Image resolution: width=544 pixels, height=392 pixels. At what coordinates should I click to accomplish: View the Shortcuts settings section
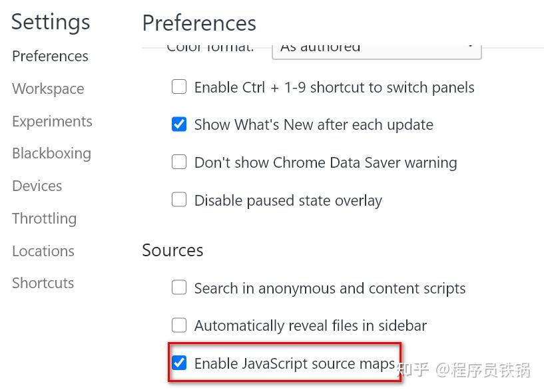(x=43, y=283)
